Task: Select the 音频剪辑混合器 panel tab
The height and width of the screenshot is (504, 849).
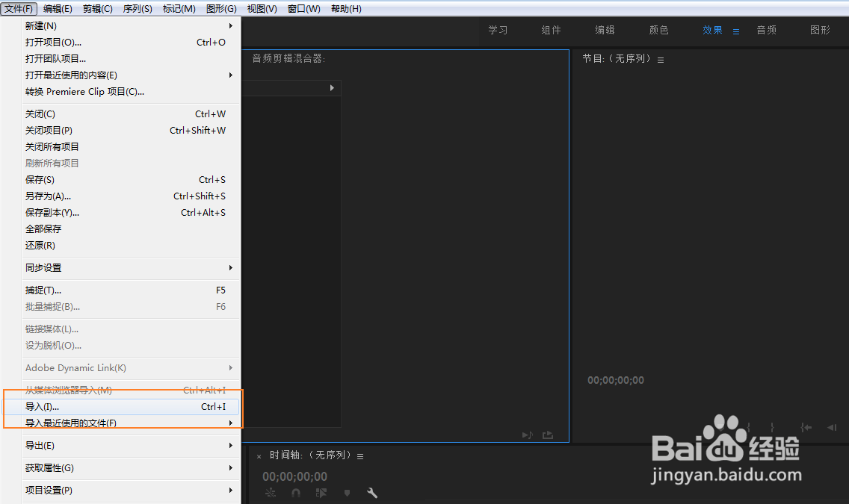Action: (288, 58)
